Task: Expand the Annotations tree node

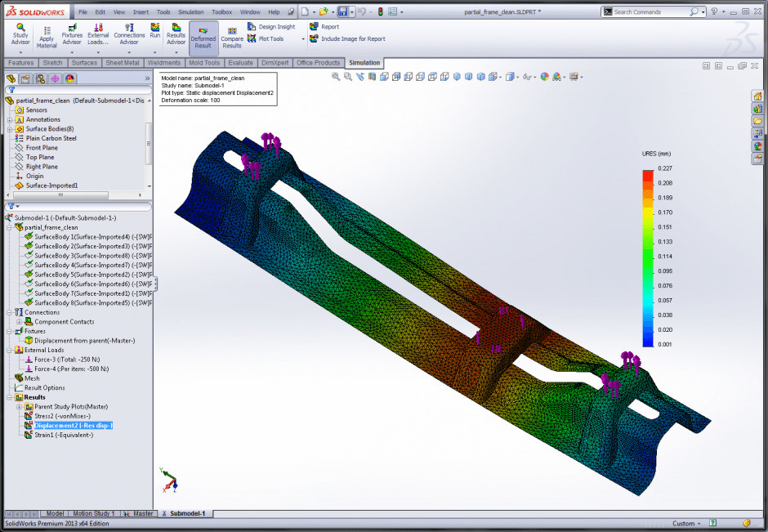Action: pos(10,119)
